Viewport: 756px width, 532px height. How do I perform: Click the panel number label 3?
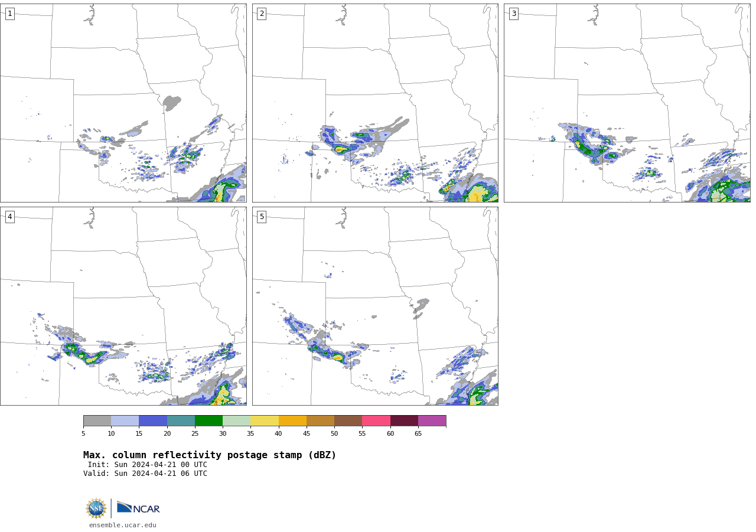(513, 14)
